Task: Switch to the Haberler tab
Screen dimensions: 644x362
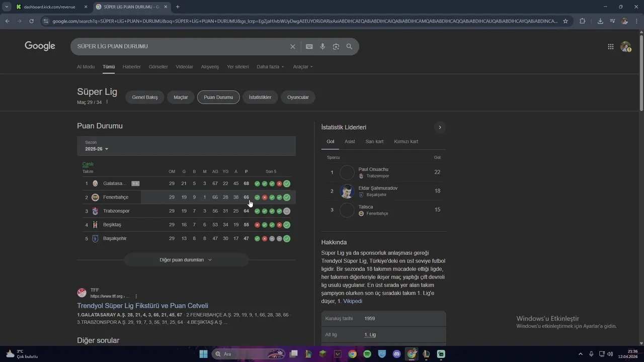Action: [132, 67]
